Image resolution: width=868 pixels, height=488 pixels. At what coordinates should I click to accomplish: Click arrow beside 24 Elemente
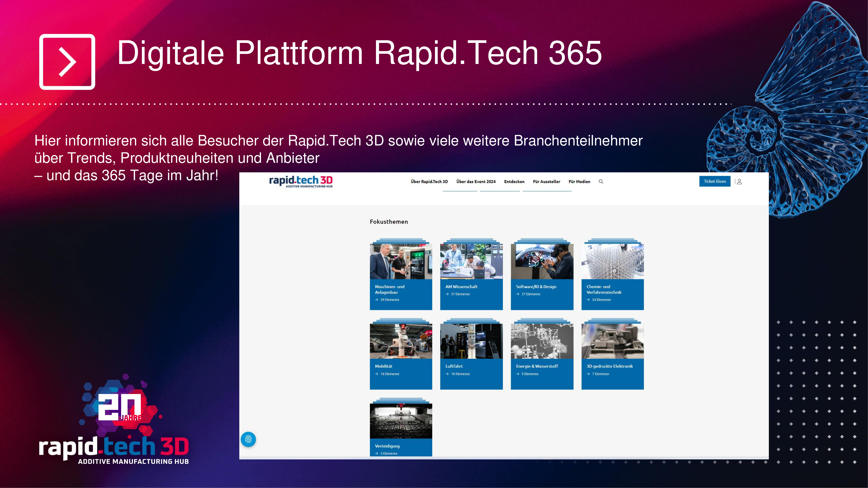point(588,300)
